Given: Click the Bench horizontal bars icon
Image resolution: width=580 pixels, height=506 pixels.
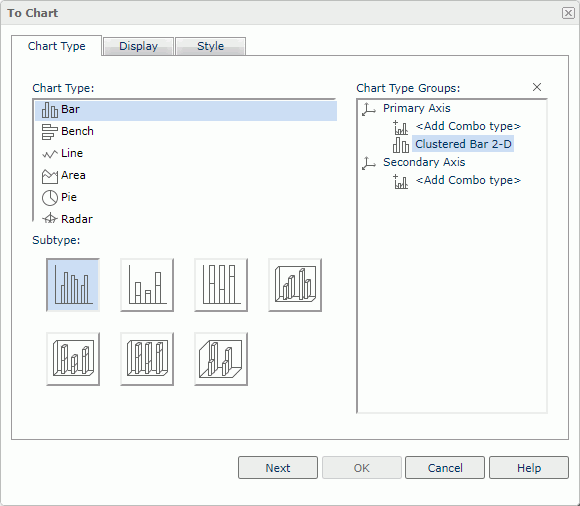Looking at the screenshot, I should click(50, 132).
